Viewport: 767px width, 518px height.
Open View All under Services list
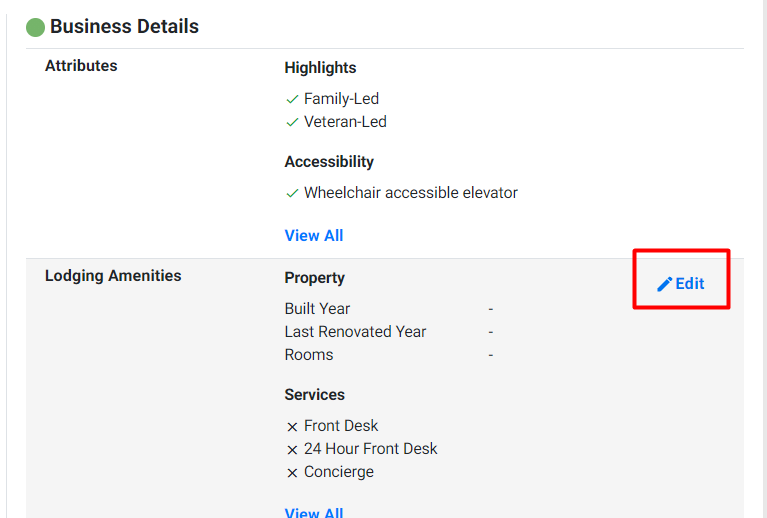[314, 512]
